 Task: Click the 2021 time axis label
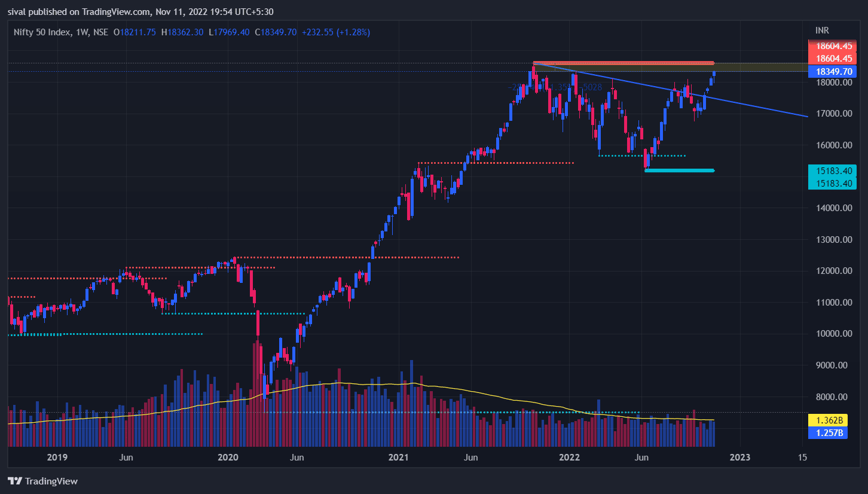coord(398,458)
